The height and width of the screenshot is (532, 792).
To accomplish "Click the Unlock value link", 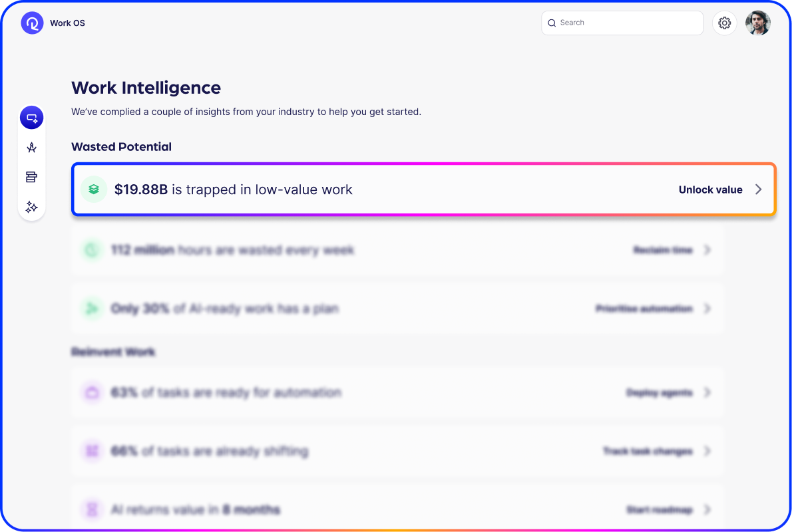I will coord(710,190).
